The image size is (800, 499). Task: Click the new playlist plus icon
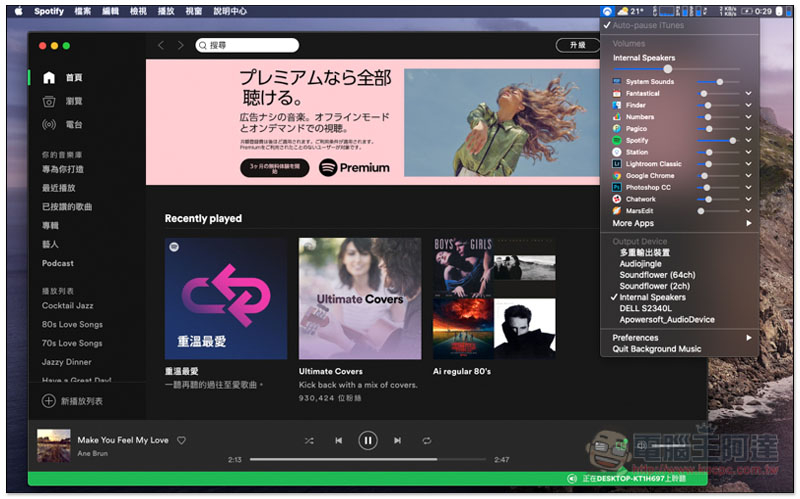[48, 401]
